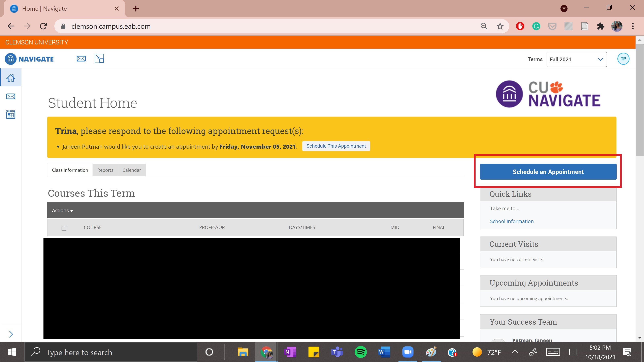Screen dimensions: 644x362
Task: Reload the page with the refresh icon
Action: click(43, 26)
